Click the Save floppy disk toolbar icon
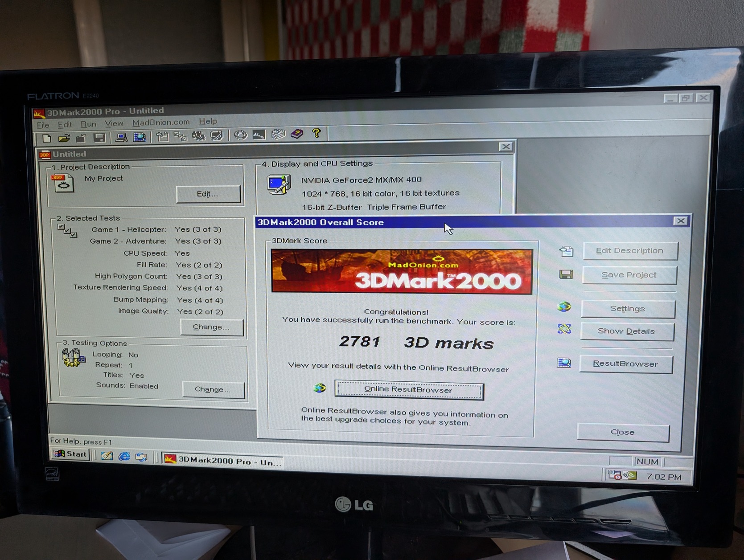 point(99,138)
